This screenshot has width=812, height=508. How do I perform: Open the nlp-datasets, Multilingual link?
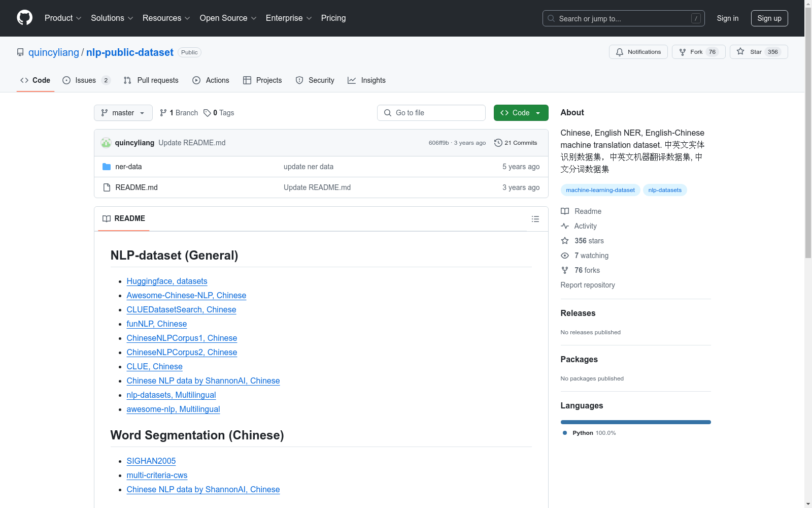[x=171, y=395]
